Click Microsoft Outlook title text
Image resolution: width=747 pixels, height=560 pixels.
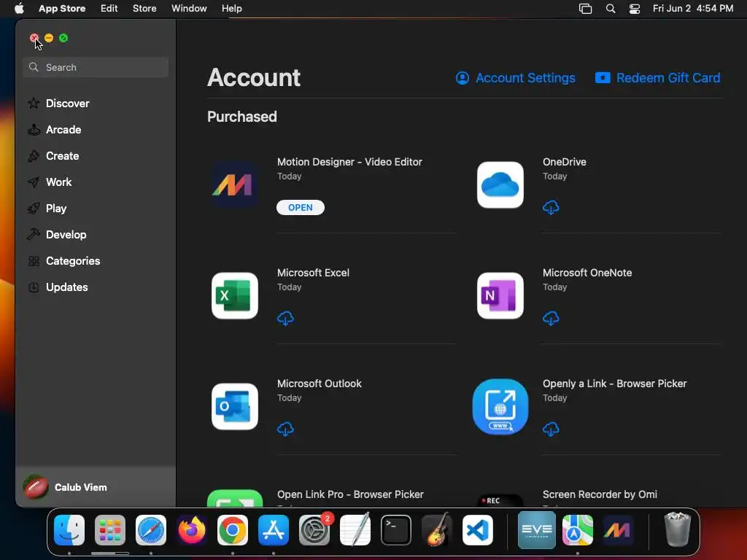pos(320,384)
